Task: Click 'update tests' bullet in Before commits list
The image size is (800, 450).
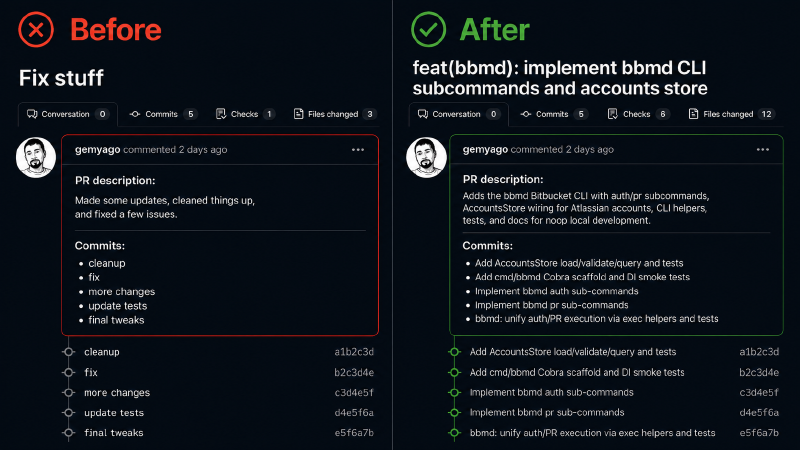Action: (117, 306)
